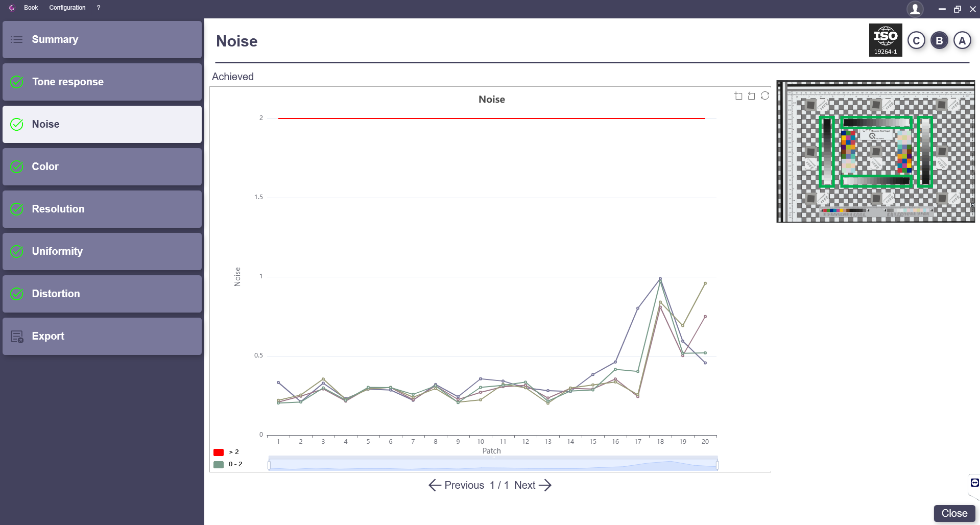Toggle the '0 - 2' legend series
980x525 pixels.
[x=219, y=464]
